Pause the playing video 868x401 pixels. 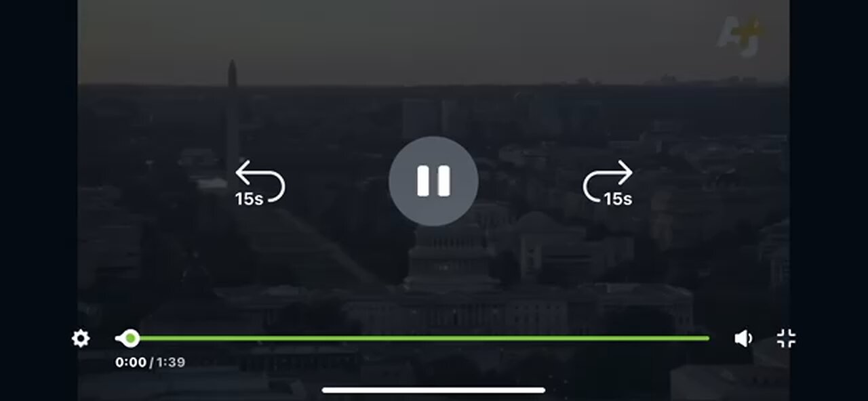point(433,181)
